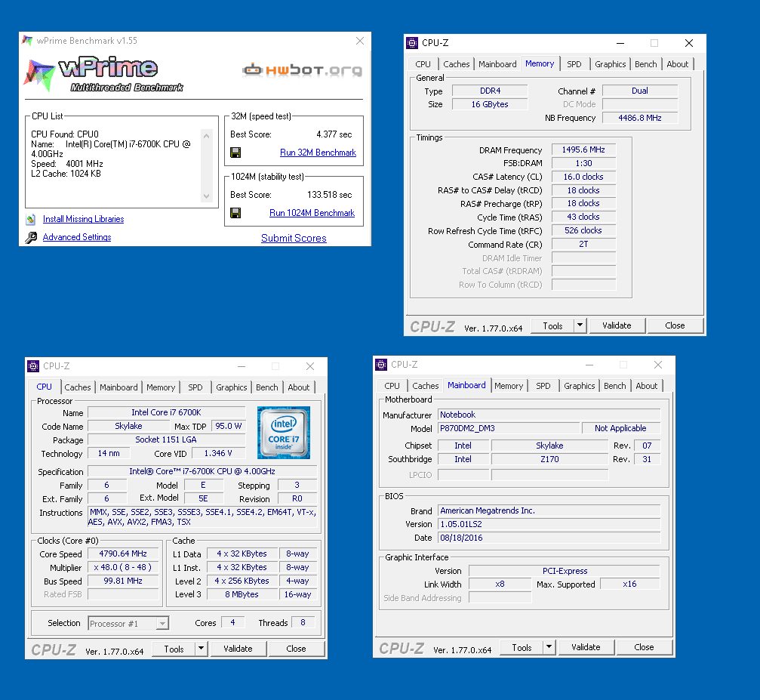Select SPD tab in CPU tab window
Viewport: 760px width, 700px height.
pos(195,387)
